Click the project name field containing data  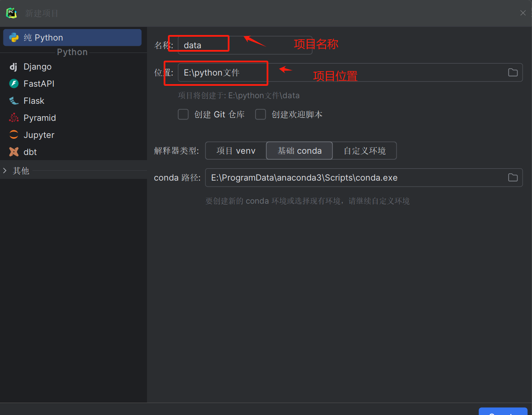(245, 45)
